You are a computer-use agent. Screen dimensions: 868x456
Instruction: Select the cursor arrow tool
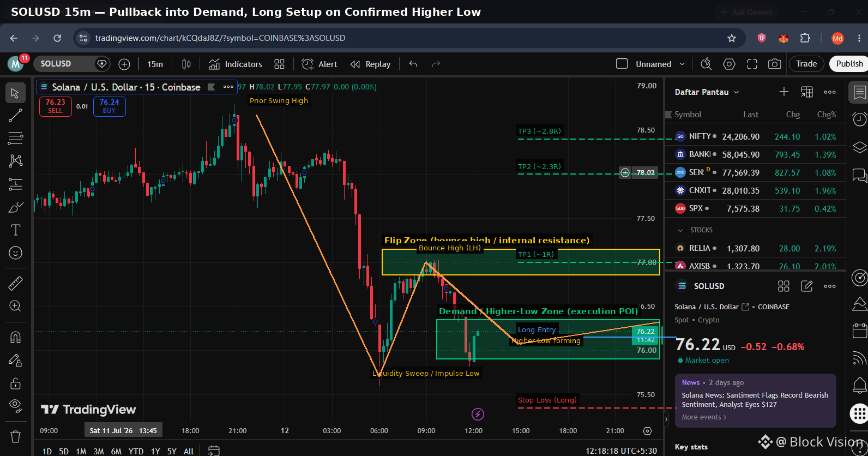tap(15, 93)
